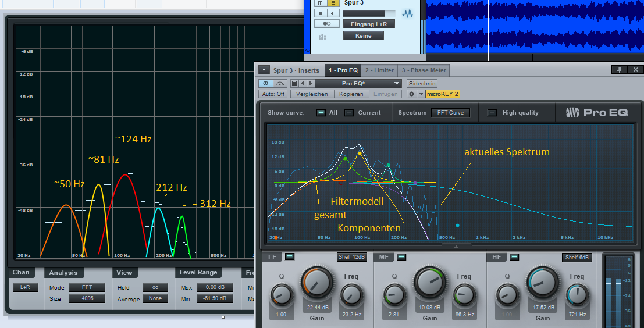Toggle the MF band enable button
Screen dimensions: 644x328
point(401,257)
